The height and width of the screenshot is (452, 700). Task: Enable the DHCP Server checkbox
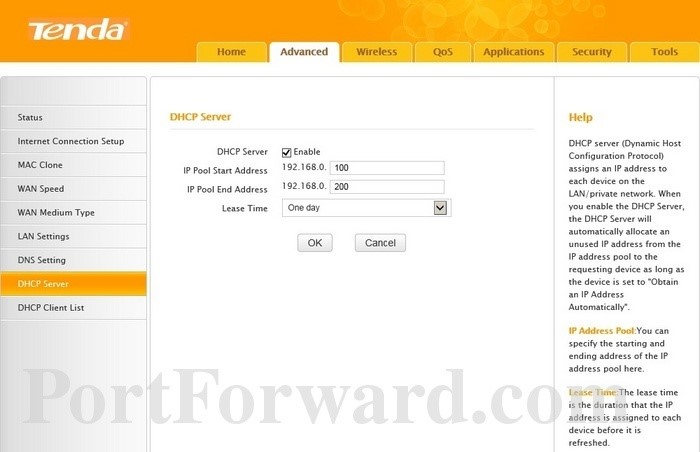tap(286, 152)
